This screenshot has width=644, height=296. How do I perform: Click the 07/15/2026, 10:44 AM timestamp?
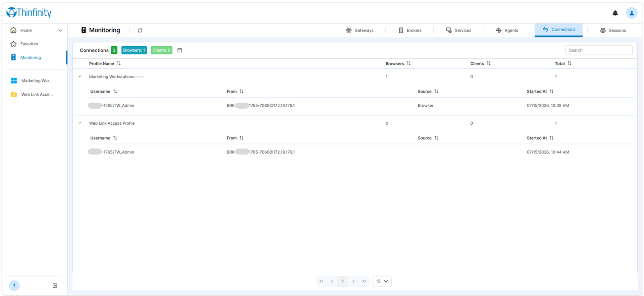[548, 152]
